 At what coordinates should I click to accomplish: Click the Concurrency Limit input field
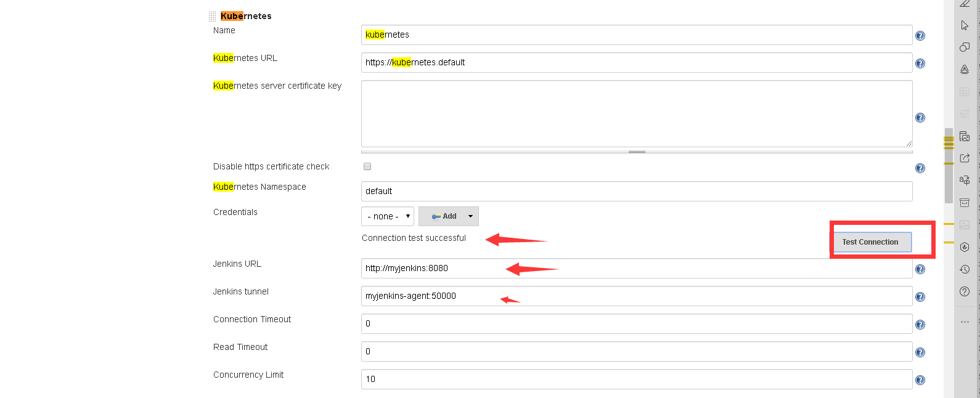pyautogui.click(x=637, y=379)
